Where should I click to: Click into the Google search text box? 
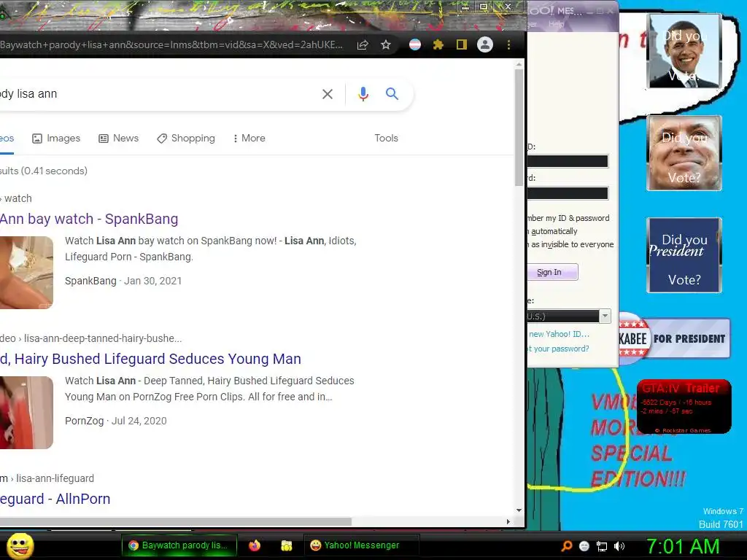(158, 94)
